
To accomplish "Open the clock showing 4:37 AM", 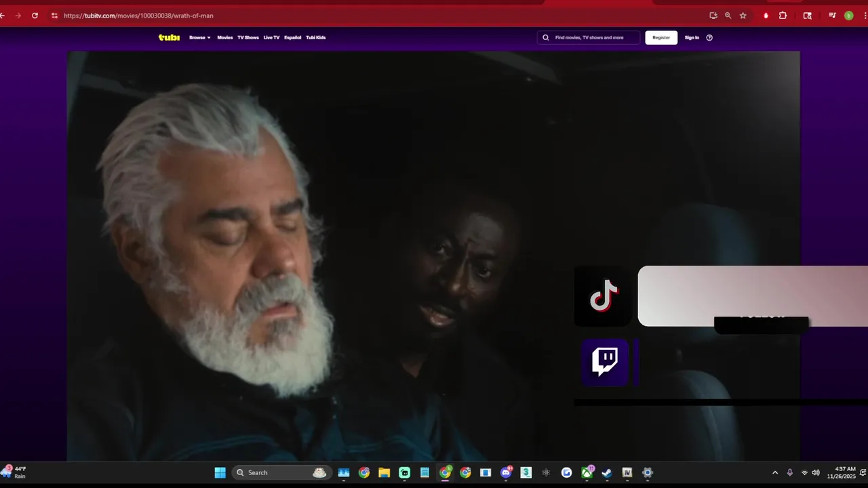I will pyautogui.click(x=841, y=472).
